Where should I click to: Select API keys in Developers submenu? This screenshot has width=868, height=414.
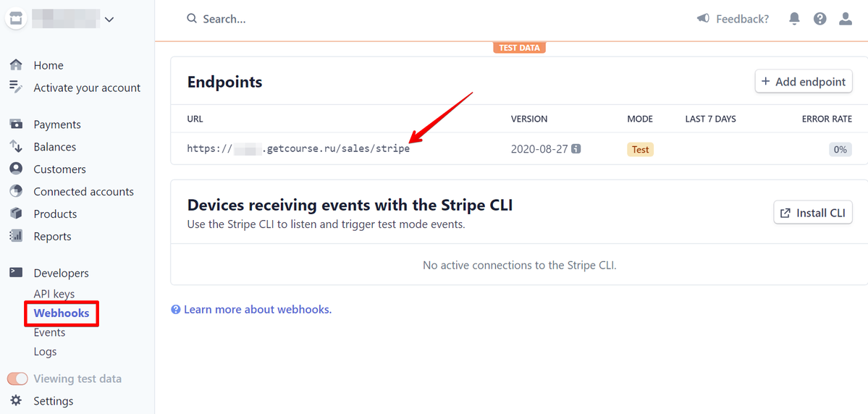(54, 294)
